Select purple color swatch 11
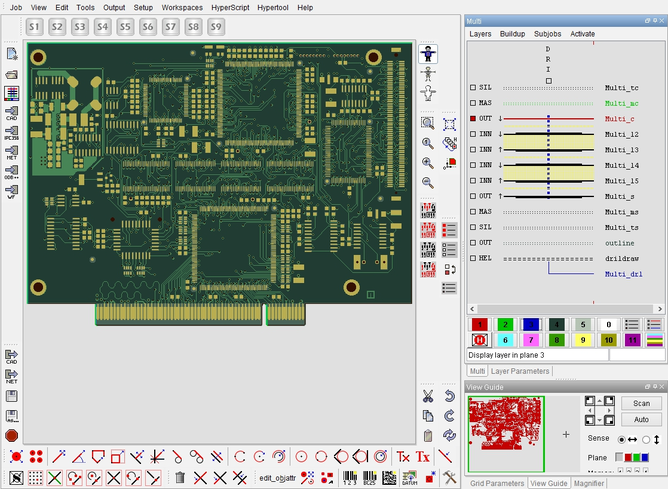Viewport: 668px width, 489px height. pos(633,340)
